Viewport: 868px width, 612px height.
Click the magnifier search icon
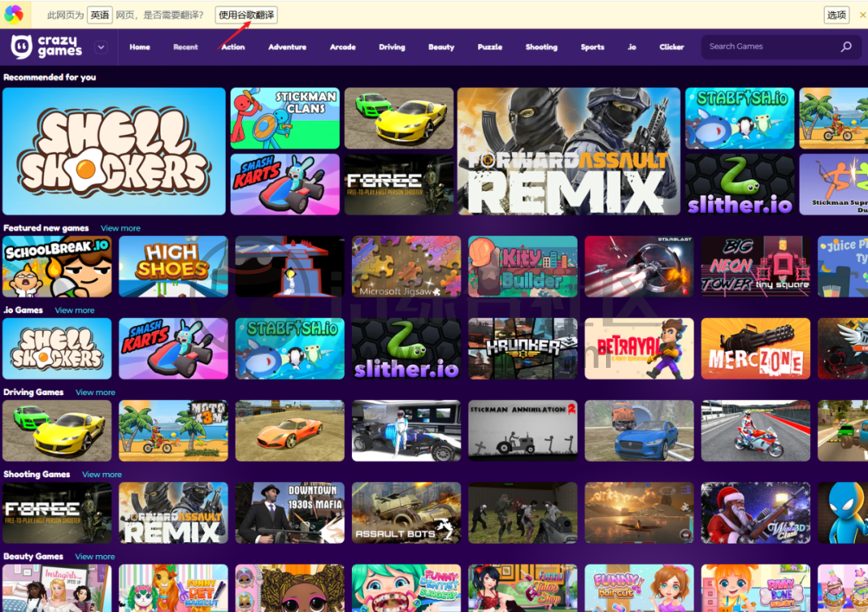coord(845,47)
